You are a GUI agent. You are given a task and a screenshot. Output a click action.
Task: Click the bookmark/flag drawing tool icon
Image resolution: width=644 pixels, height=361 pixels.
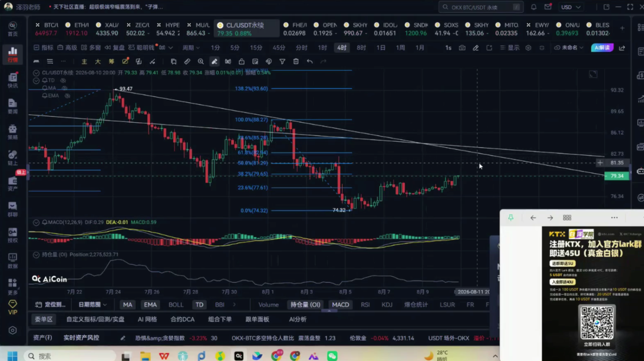click(173, 62)
